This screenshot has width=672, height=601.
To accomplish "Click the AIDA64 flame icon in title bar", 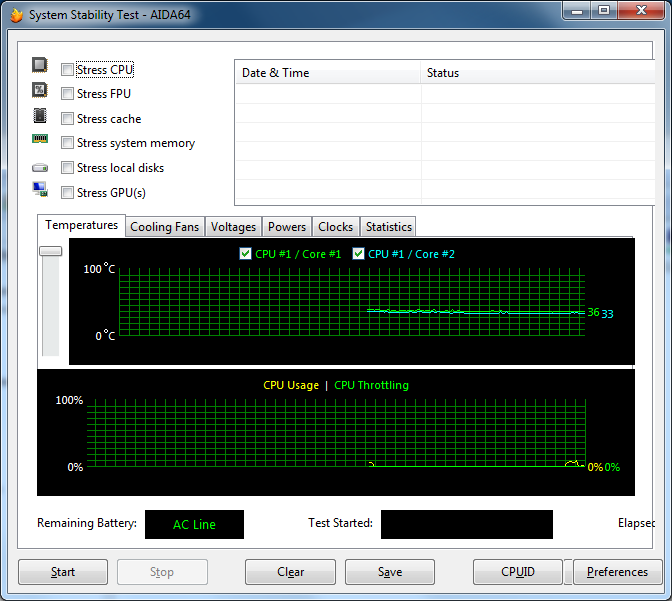I will click(x=16, y=15).
